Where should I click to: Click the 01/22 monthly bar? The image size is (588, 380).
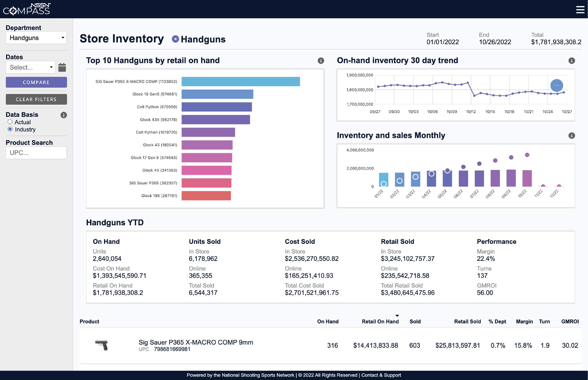click(383, 180)
